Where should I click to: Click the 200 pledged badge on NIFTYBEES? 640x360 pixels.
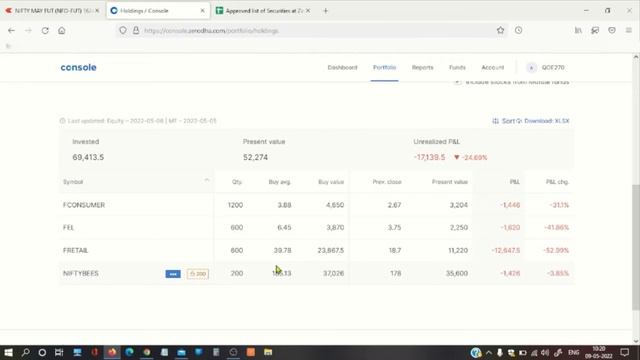[198, 274]
